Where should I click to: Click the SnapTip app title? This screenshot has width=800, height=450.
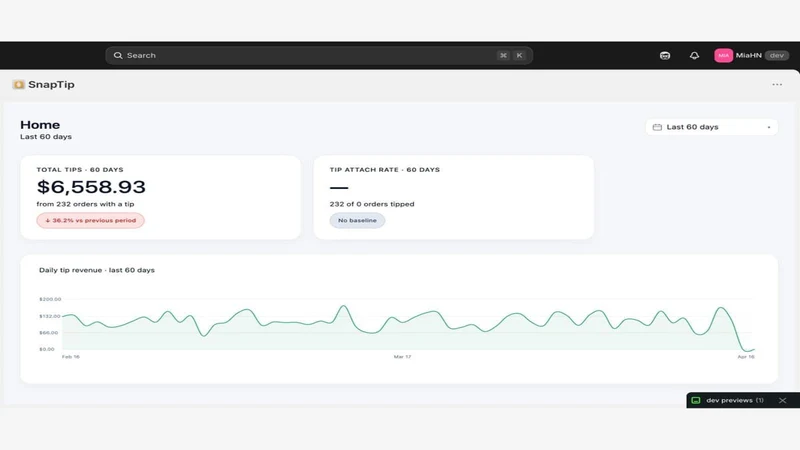(x=51, y=84)
